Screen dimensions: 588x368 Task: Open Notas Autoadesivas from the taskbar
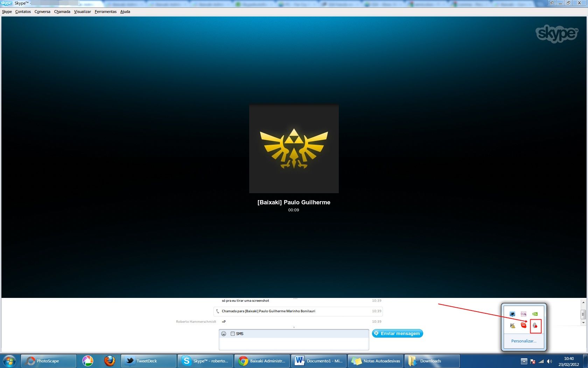[x=376, y=361]
